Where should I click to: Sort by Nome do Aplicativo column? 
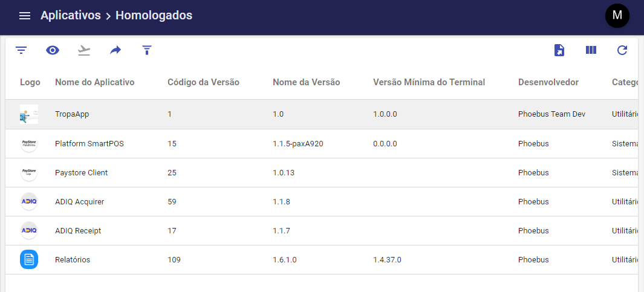tap(95, 82)
